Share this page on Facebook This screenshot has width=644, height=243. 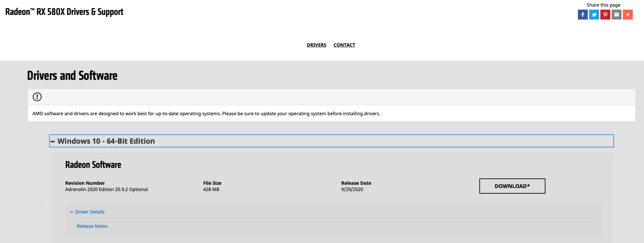(x=583, y=15)
